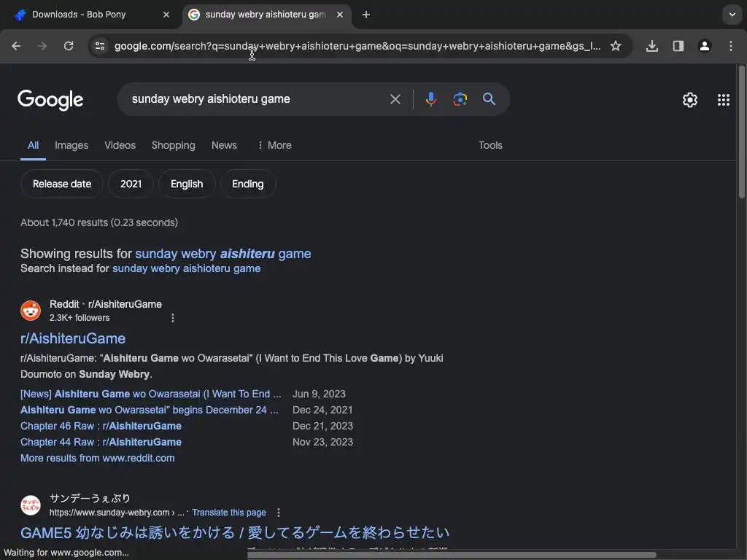
Task: Open the Google apps grid
Action: [723, 99]
